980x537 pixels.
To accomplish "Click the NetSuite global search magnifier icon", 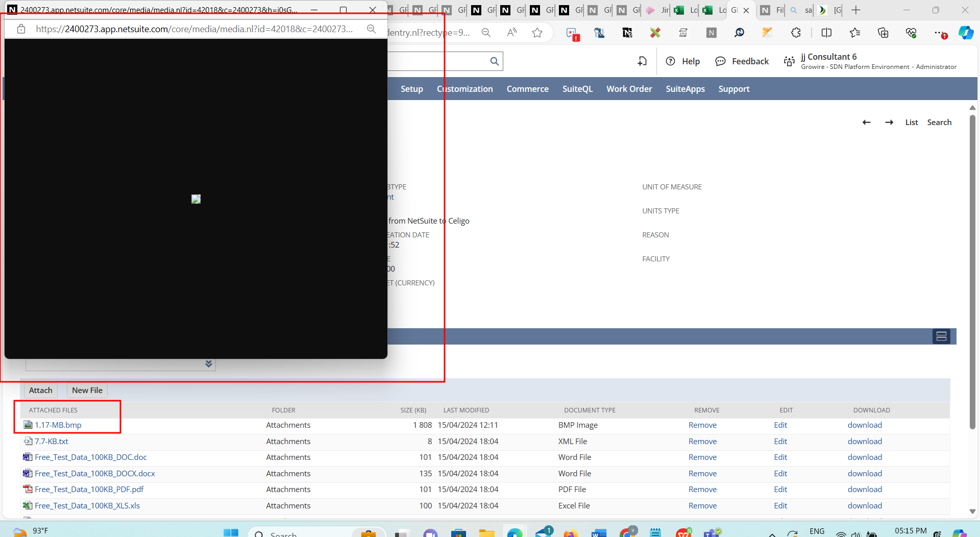I will 494,61.
